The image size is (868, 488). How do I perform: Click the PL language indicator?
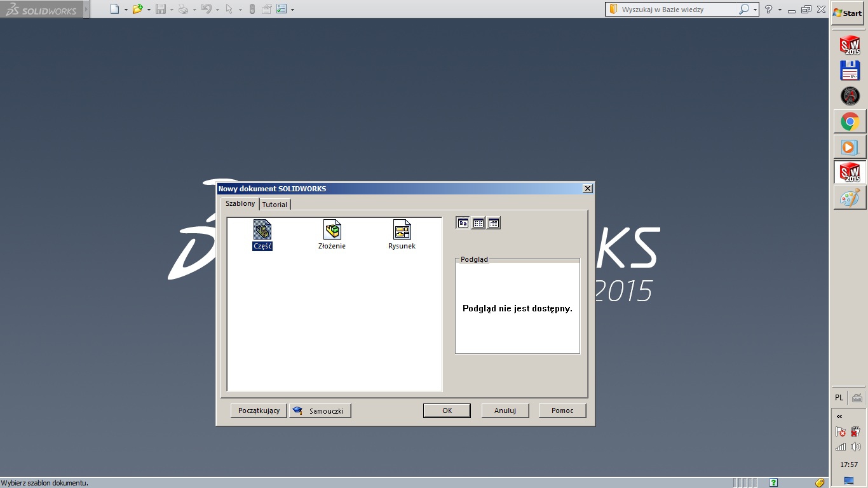(839, 398)
